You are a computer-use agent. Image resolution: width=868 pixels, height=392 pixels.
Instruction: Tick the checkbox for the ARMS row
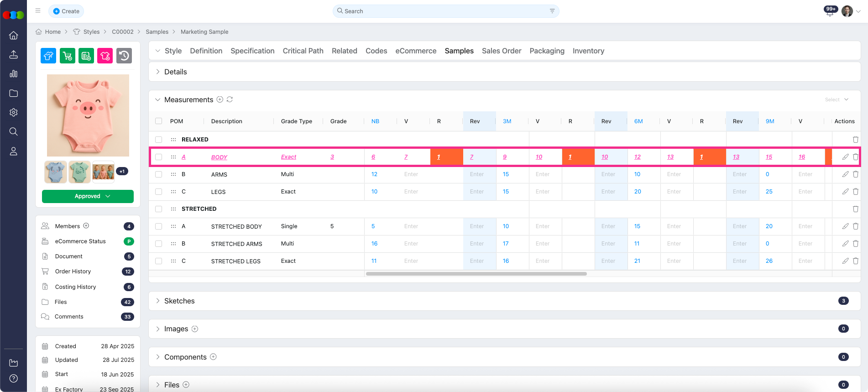tap(159, 174)
